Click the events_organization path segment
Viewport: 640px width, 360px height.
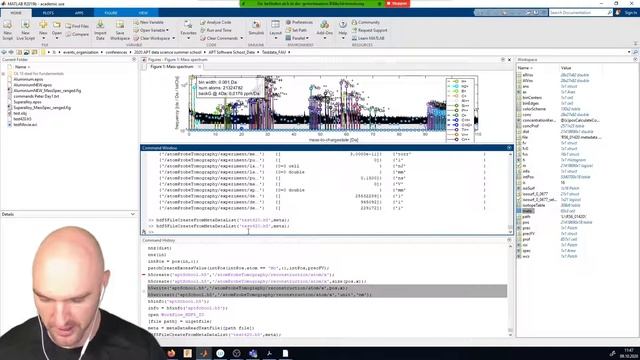pyautogui.click(x=80, y=52)
